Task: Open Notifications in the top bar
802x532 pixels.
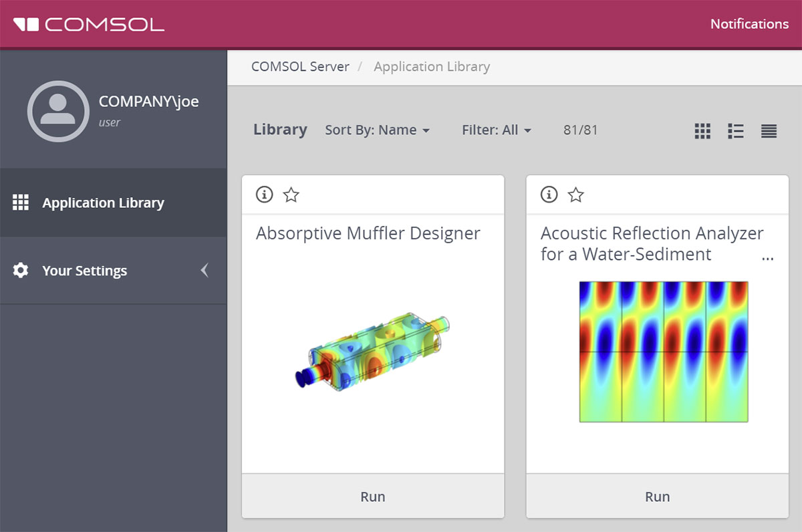Action: pyautogui.click(x=749, y=24)
